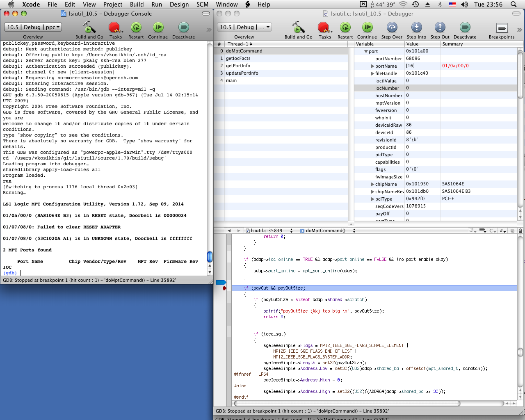Click Continue in the Debugger Console toolbar
This screenshot has height=420, width=525.
[158, 28]
